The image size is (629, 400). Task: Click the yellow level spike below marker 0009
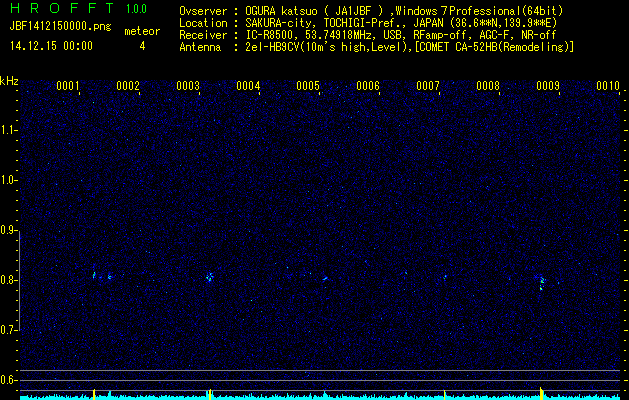[x=541, y=393]
